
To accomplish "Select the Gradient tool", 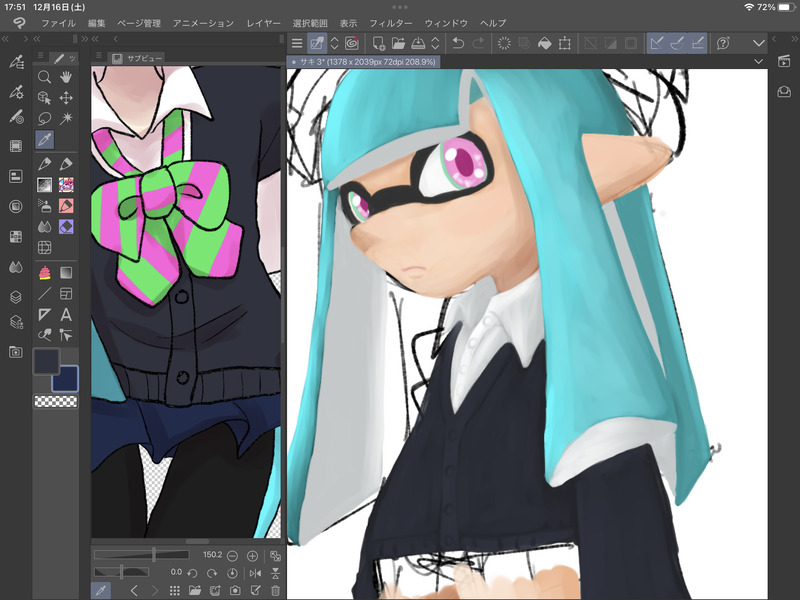I will click(66, 272).
